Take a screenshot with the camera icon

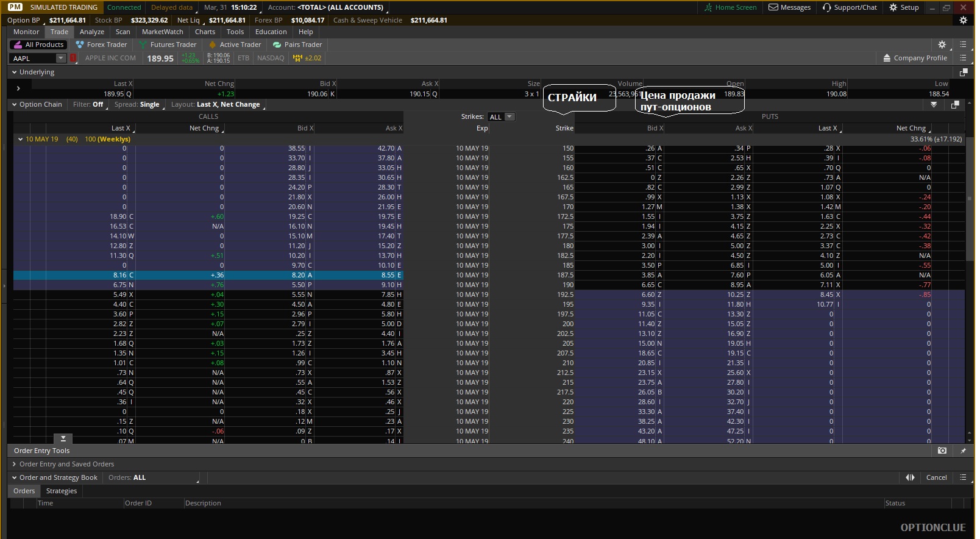942,451
